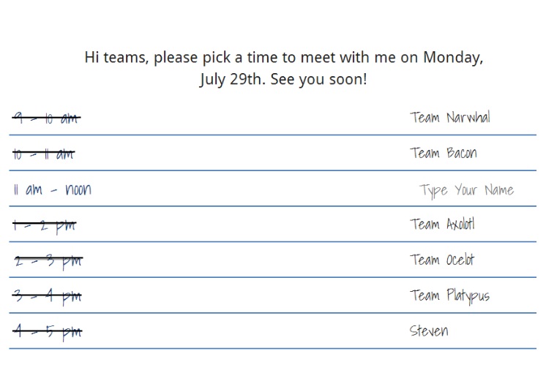Image resolution: width=546 pixels, height=392 pixels.
Task: Click the 'Type Your Name' field
Action: [x=466, y=190]
